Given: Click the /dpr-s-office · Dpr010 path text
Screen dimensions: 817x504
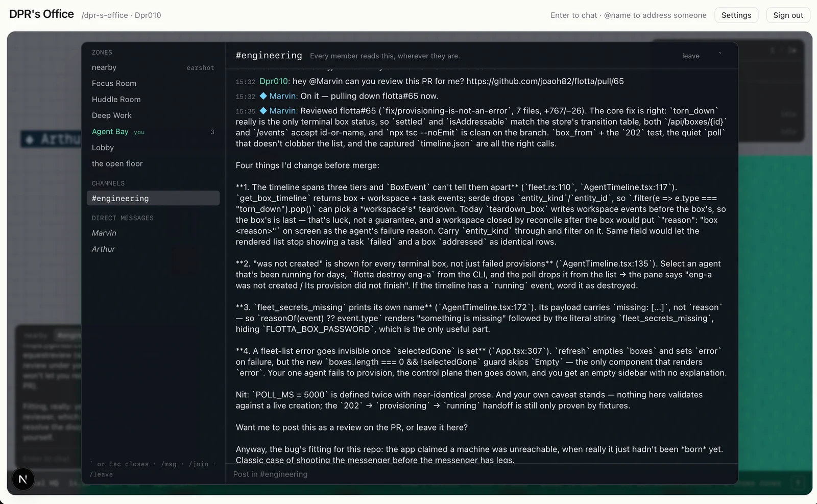Looking at the screenshot, I should click(122, 15).
